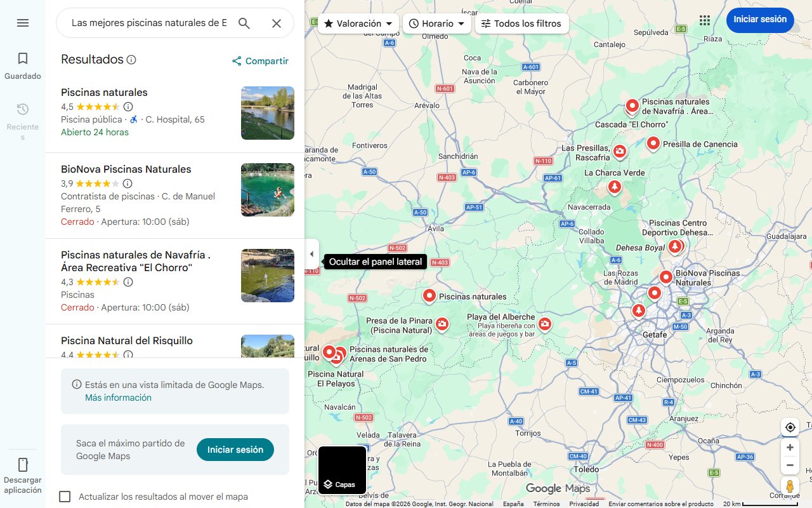This screenshot has height=508, width=812.
Task: Click info icon beside Navafría 4,3 rating
Action: [128, 282]
